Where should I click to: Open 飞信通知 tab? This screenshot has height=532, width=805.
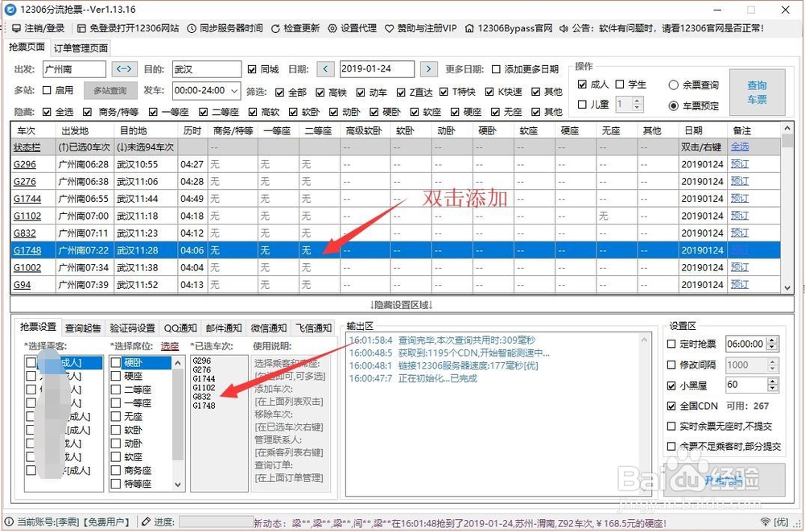pos(313,328)
